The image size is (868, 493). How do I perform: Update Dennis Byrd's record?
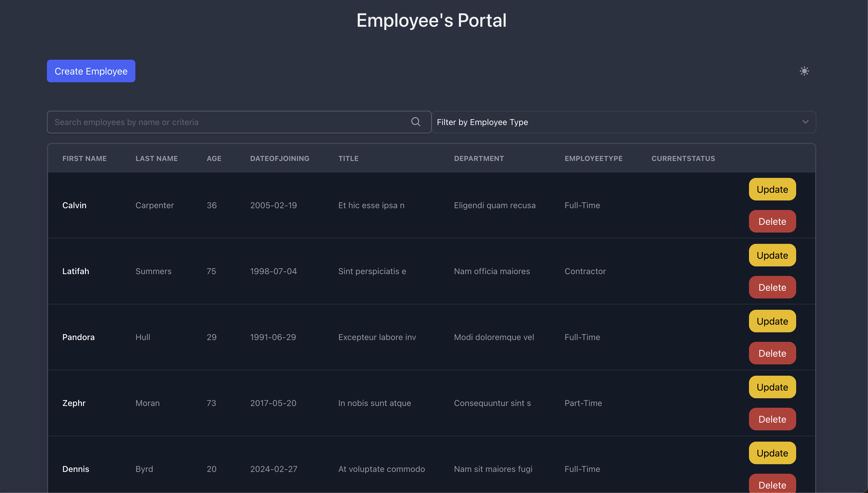tap(772, 453)
